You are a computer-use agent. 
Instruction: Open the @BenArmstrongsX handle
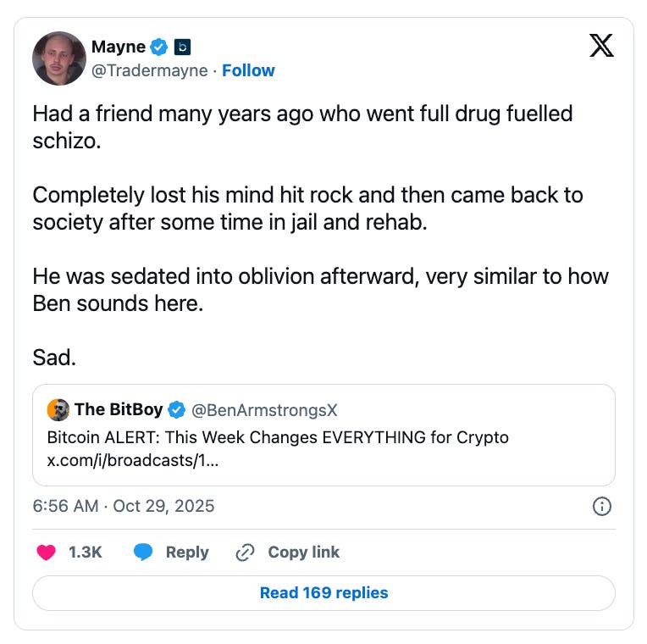tap(264, 410)
